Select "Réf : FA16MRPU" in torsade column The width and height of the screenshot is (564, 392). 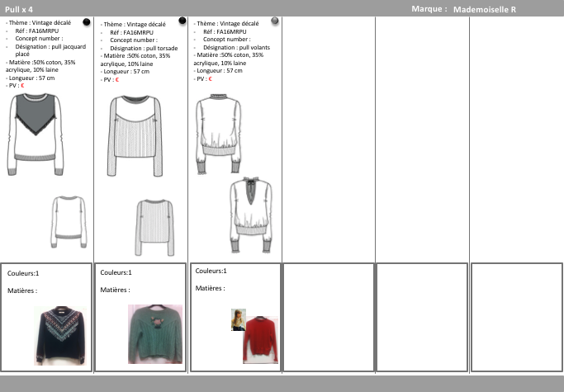pos(131,32)
